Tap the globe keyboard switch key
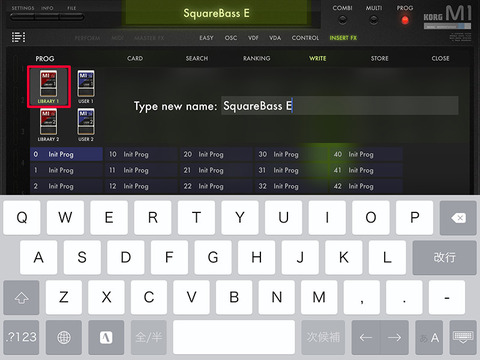 click(64, 337)
